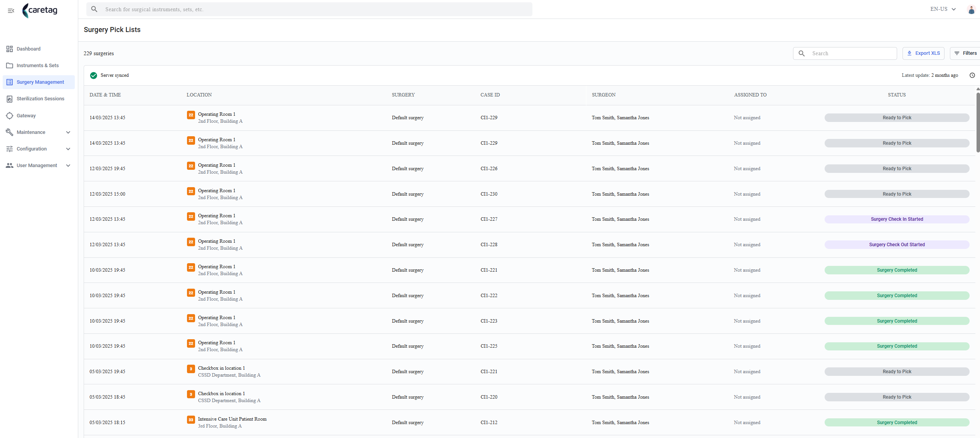Viewport: 980px width, 438px height.
Task: Click the global surgical instruments search bar
Action: point(309,9)
